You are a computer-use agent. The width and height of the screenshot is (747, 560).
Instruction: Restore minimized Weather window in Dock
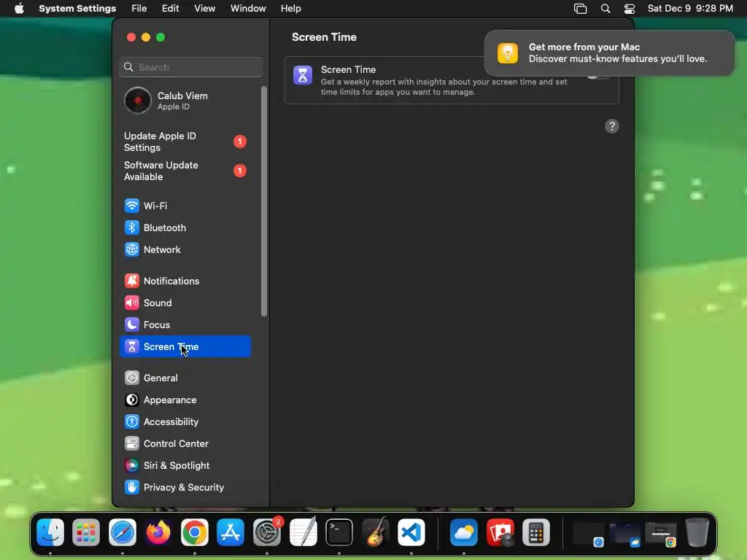click(x=625, y=533)
